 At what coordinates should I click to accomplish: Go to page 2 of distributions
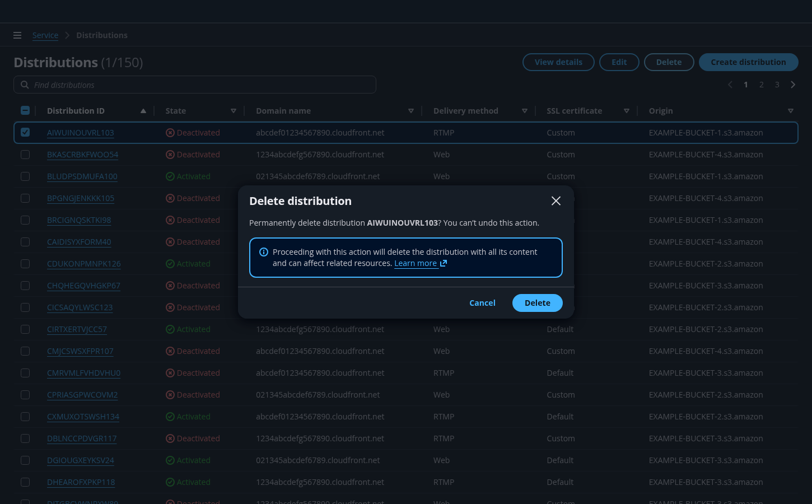(x=762, y=85)
